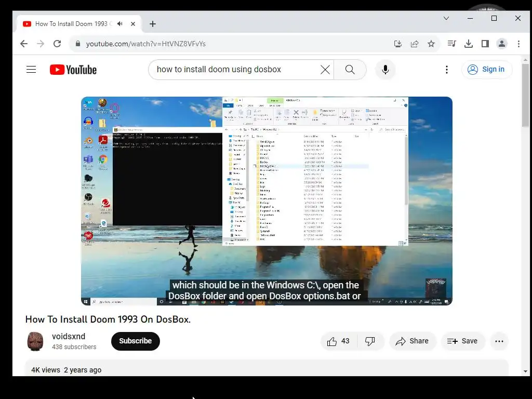Viewport: 532px width, 399px height.
Task: Open Chrome three-dot customize menu
Action: tap(518, 44)
